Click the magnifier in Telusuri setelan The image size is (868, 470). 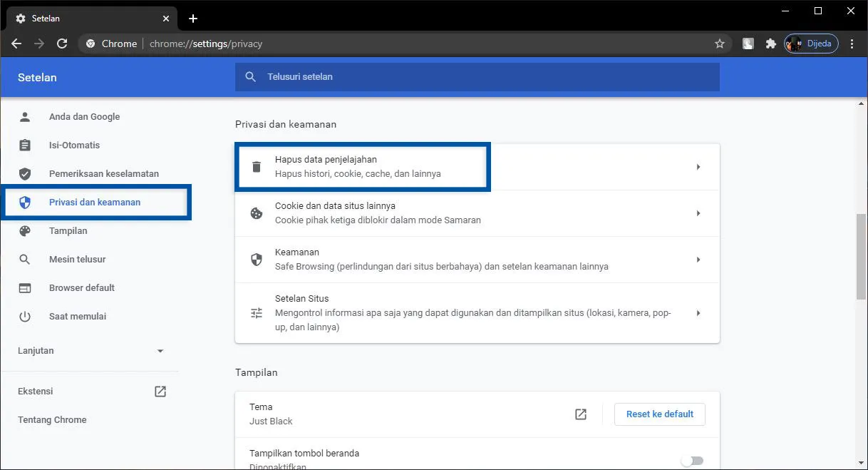[x=250, y=76]
